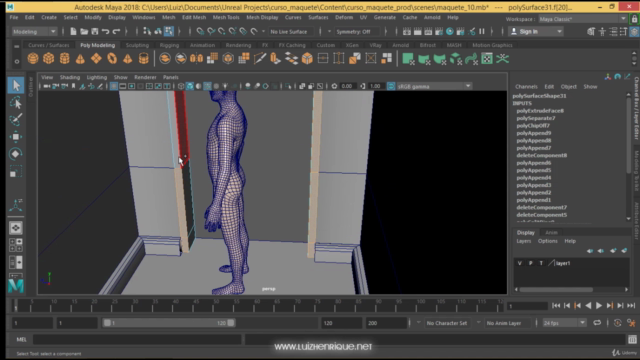Click the play forward button
The height and width of the screenshot is (360, 640).
click(x=599, y=305)
